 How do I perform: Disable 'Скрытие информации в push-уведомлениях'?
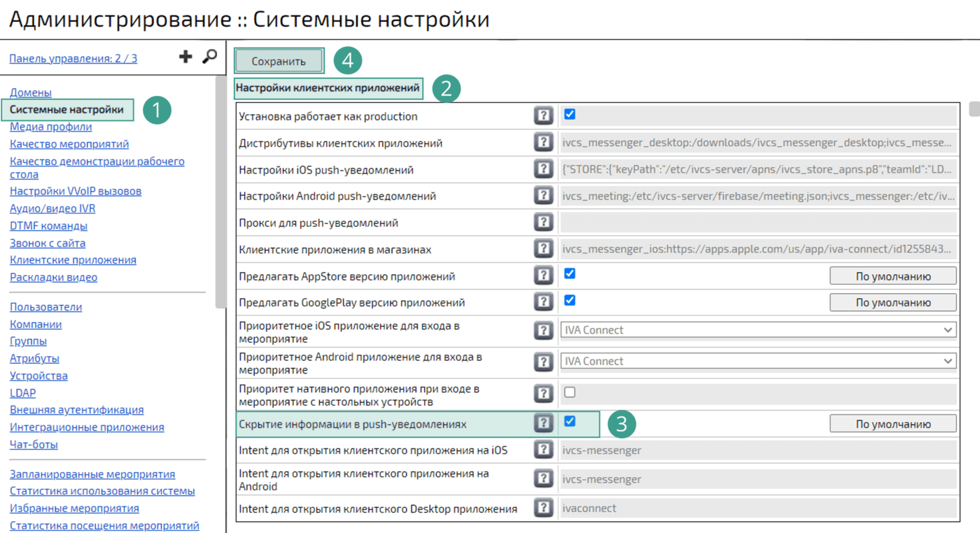tap(569, 422)
